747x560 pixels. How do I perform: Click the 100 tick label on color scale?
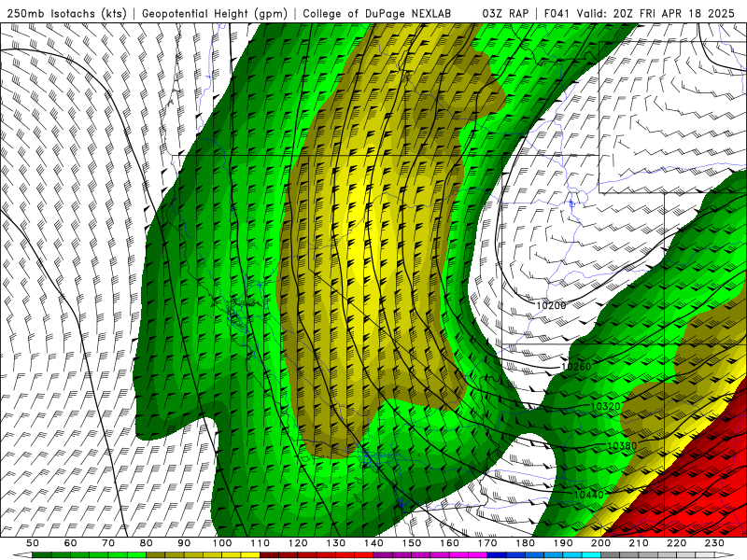pyautogui.click(x=222, y=543)
